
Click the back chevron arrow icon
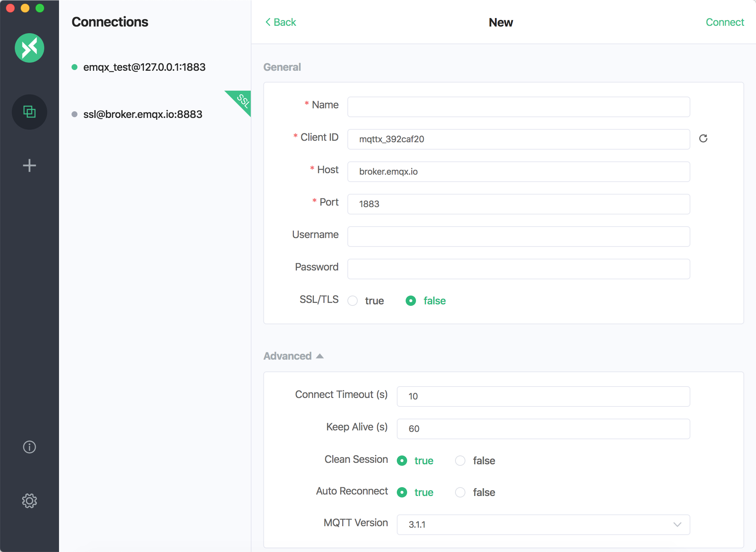pyautogui.click(x=268, y=22)
